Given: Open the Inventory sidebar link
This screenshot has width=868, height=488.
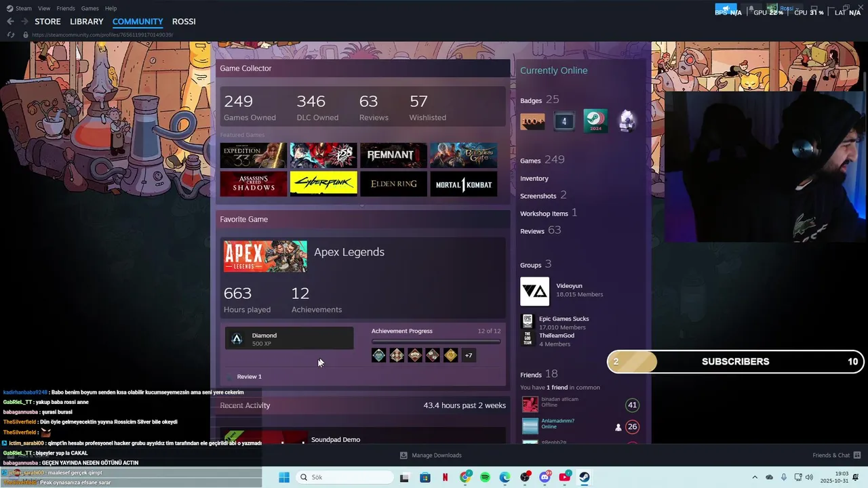Looking at the screenshot, I should [x=534, y=178].
